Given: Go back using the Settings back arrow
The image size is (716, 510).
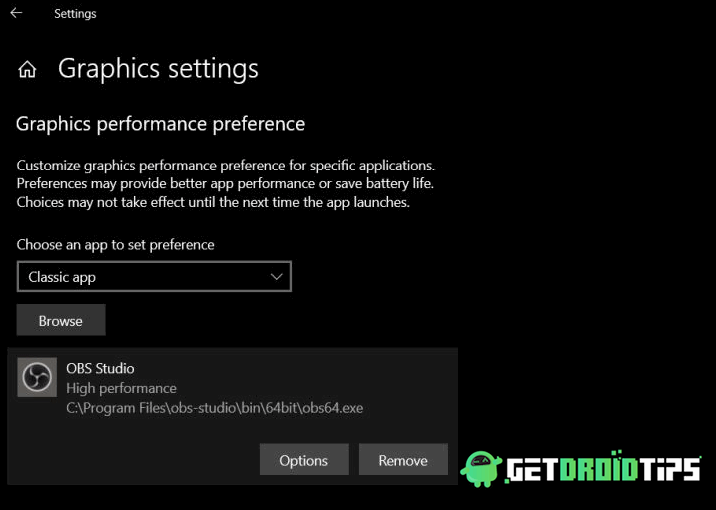Looking at the screenshot, I should 16,13.
